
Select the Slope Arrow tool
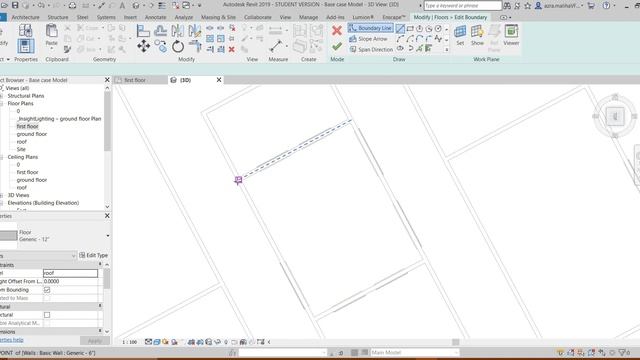tap(368, 39)
